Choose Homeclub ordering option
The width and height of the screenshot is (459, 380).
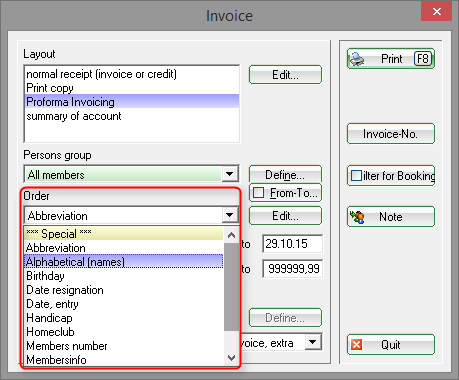(124, 332)
